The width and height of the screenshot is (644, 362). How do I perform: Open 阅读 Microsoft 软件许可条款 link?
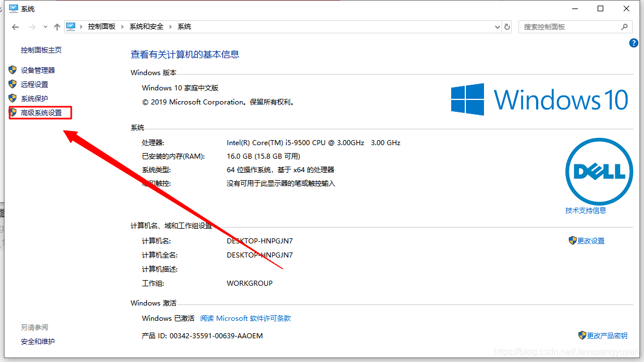(245, 319)
